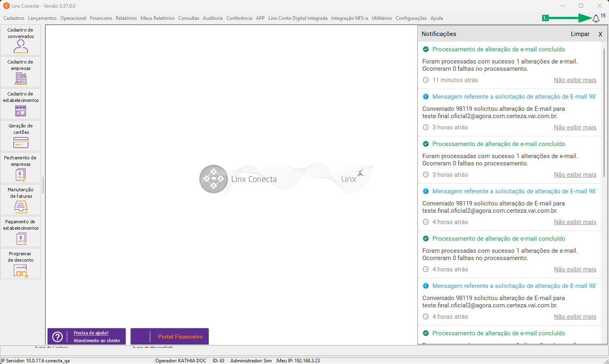Open the Configurações menu

(x=411, y=18)
